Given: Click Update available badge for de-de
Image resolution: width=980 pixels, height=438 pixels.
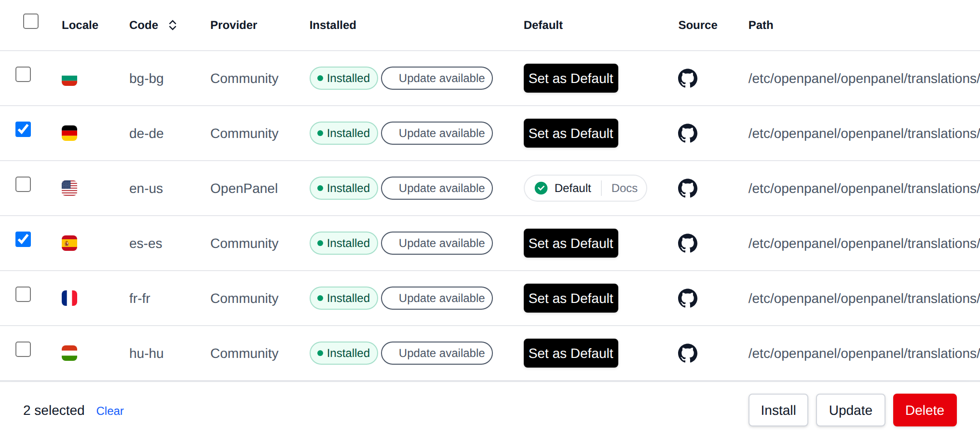Looking at the screenshot, I should point(437,133).
